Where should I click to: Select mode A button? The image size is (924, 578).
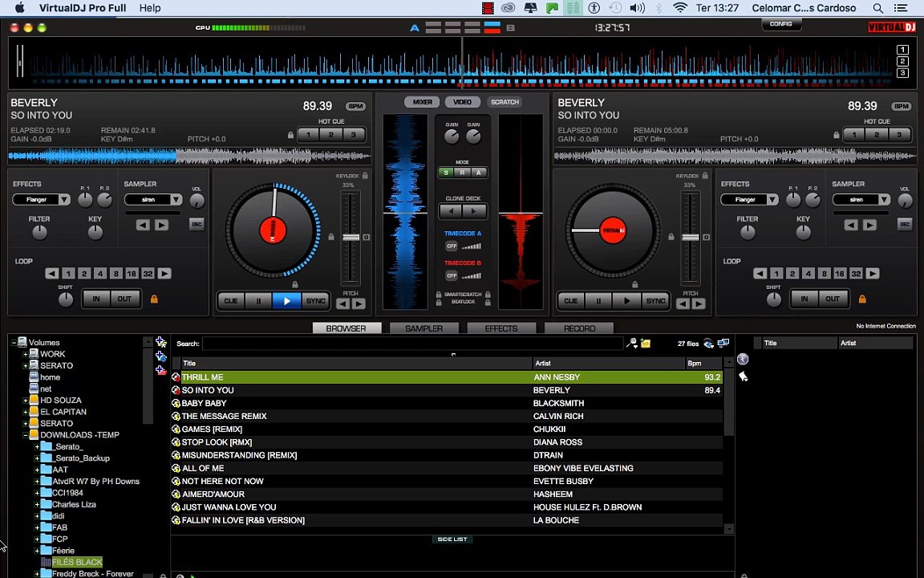pyautogui.click(x=479, y=173)
